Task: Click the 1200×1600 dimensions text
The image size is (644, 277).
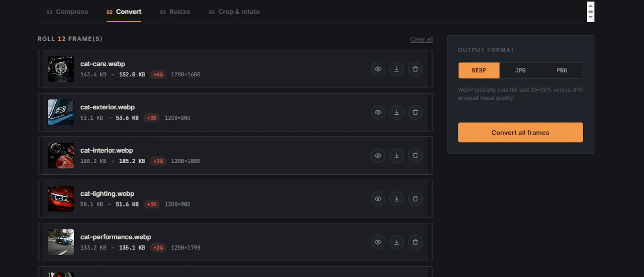Action: [186, 74]
